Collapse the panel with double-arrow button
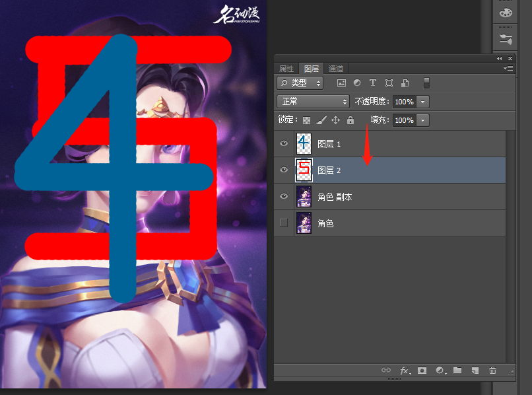 pos(500,59)
